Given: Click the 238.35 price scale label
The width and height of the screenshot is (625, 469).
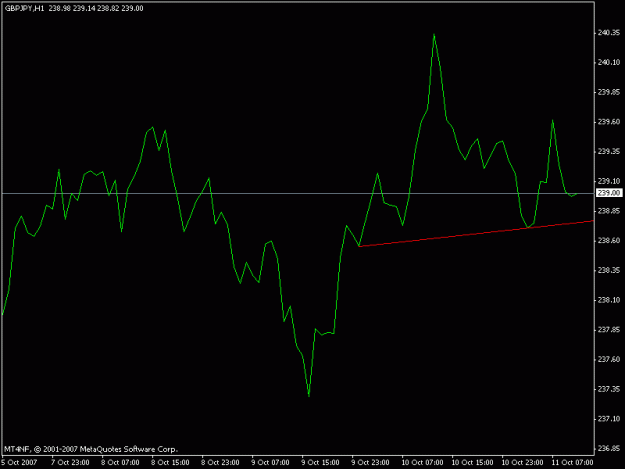Looking at the screenshot, I should [x=609, y=270].
